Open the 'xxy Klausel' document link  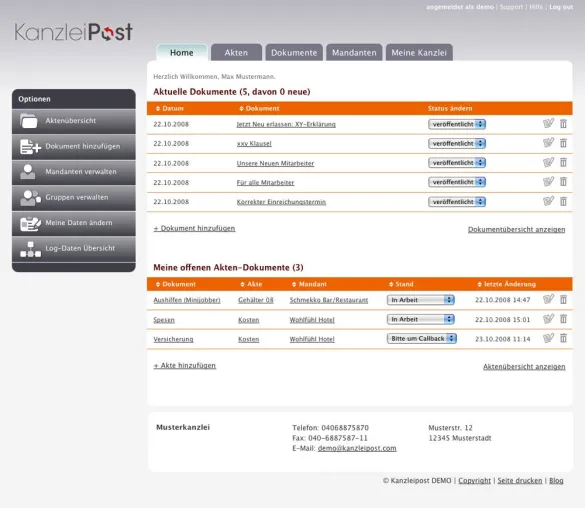pos(254,144)
